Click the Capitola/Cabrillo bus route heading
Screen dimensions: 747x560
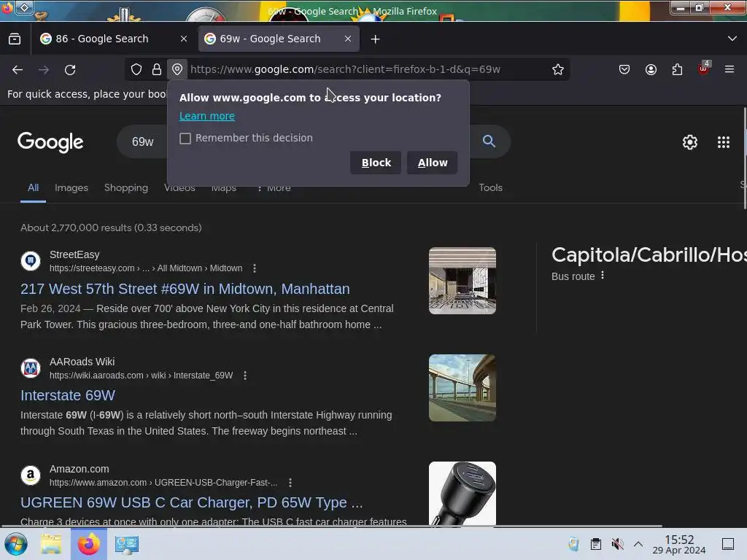pos(649,254)
